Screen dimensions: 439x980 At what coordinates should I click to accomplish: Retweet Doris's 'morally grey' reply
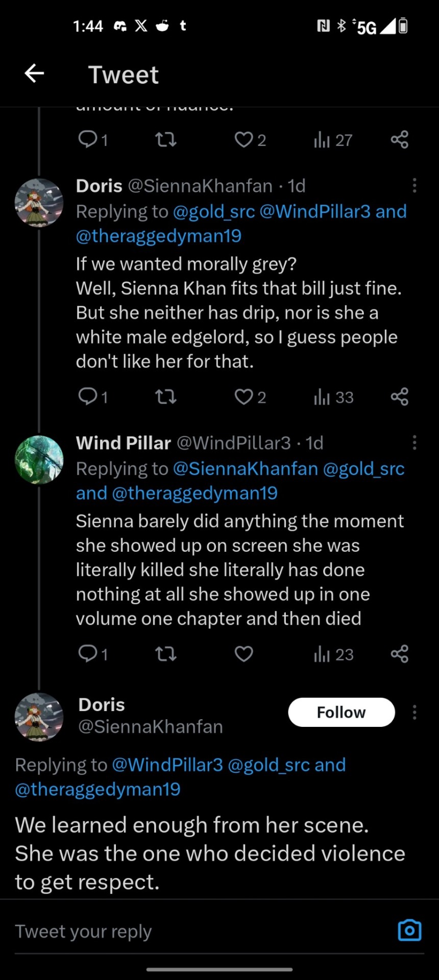166,397
